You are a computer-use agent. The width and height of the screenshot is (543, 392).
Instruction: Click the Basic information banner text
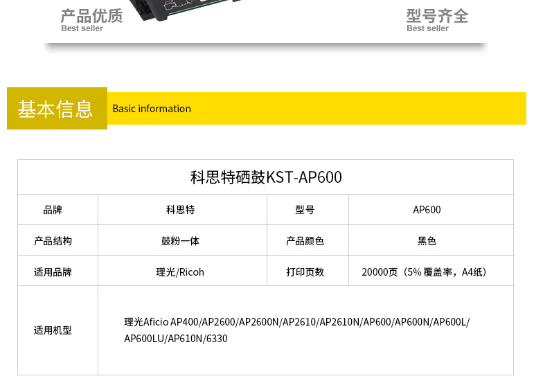pyautogui.click(x=152, y=108)
